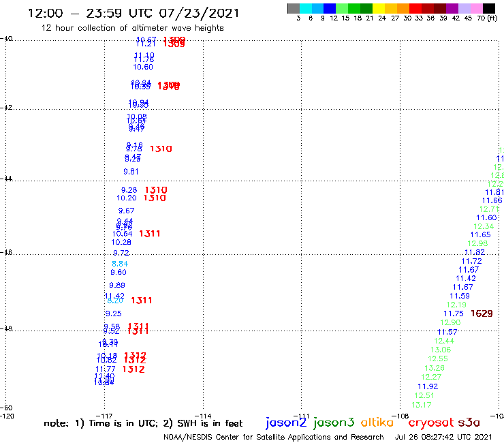Image resolution: width=504 pixels, height=443 pixels.
Task: Select the "altika" satellite legend label
Action: click(x=377, y=422)
